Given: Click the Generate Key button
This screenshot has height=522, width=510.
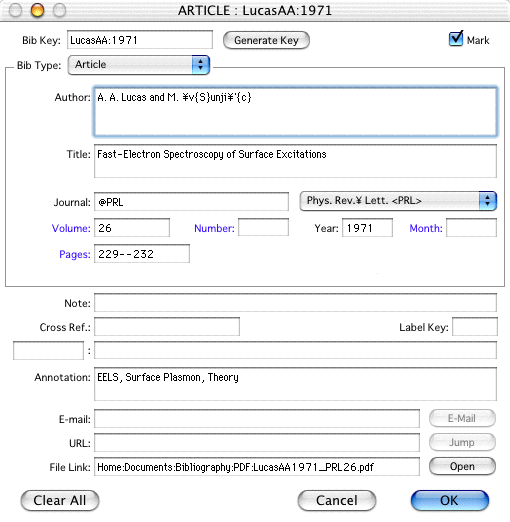Looking at the screenshot, I should [266, 40].
